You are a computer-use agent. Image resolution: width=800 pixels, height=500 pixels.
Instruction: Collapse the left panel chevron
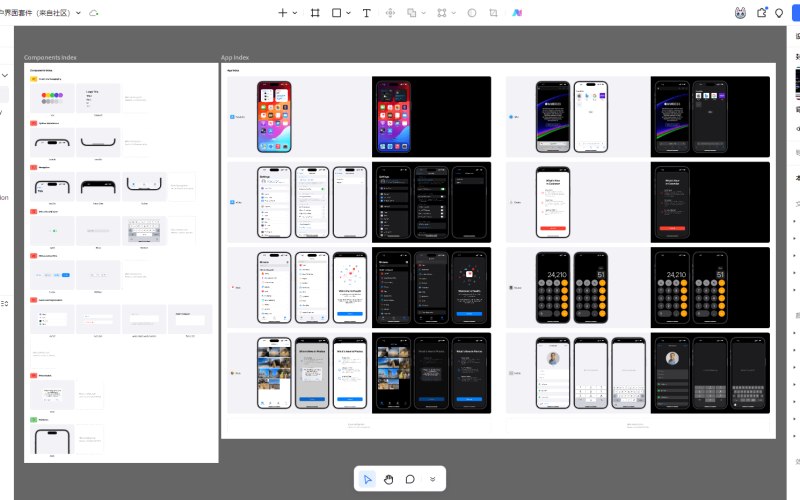coord(5,76)
